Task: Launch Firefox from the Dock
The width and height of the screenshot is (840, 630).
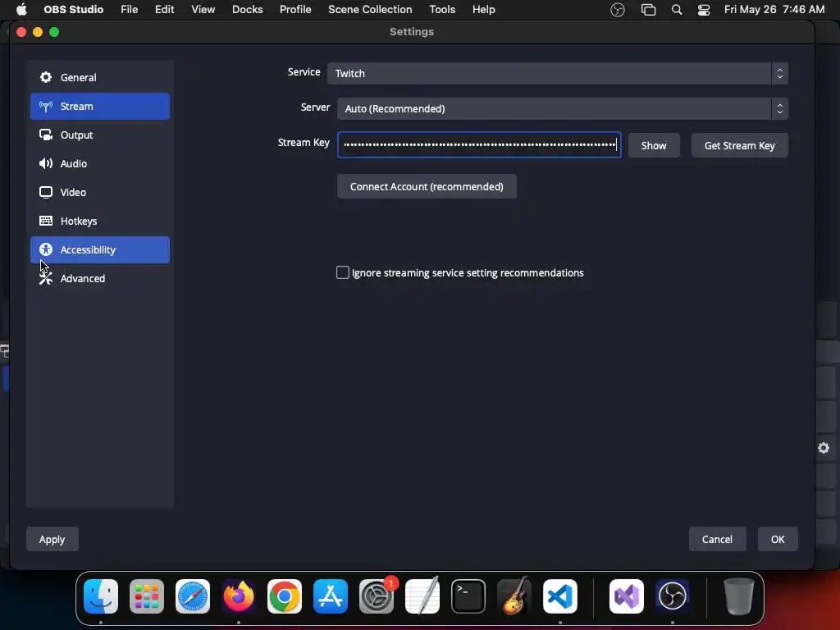Action: point(239,596)
